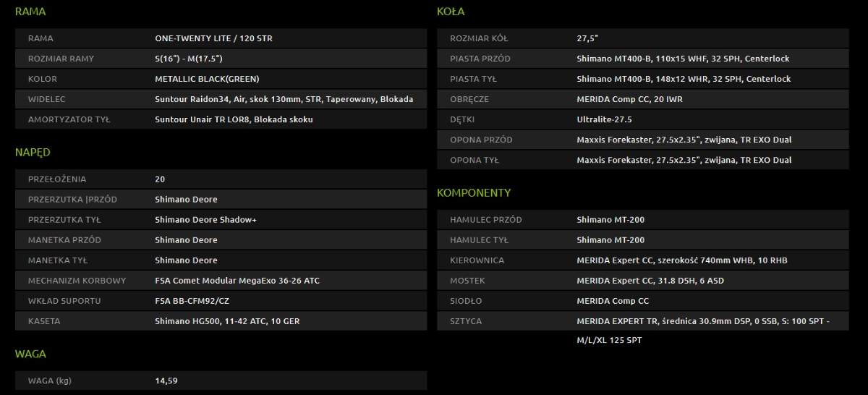Select the ONE-TWENTY LITE / 120 STR value
868x395 pixels.
(213, 38)
